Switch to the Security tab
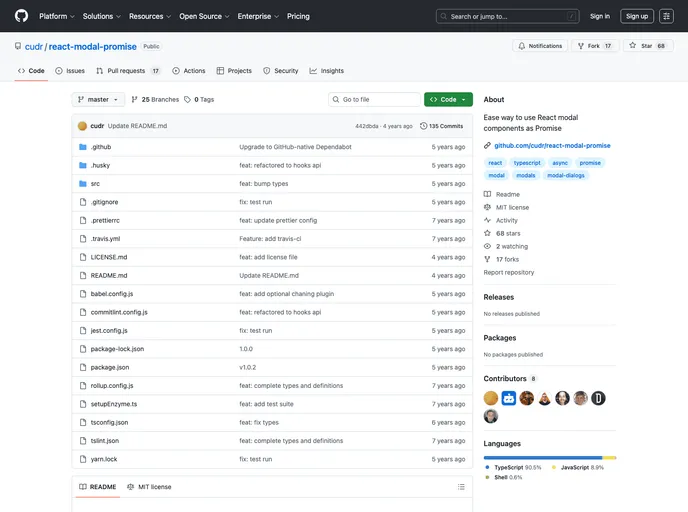 pyautogui.click(x=281, y=71)
